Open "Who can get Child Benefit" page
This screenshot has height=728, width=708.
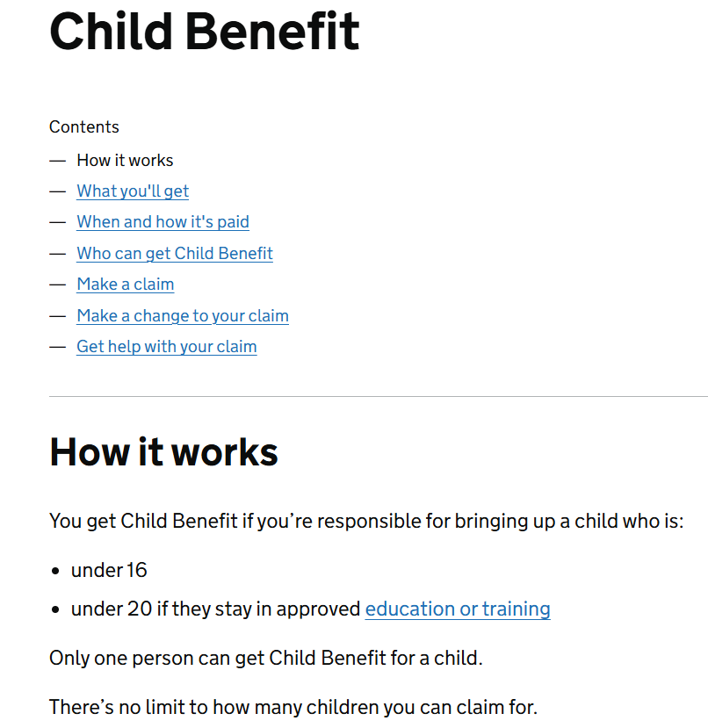(175, 254)
